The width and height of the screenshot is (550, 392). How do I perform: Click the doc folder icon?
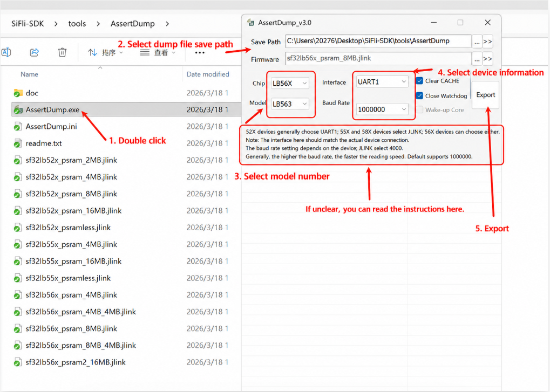18,93
